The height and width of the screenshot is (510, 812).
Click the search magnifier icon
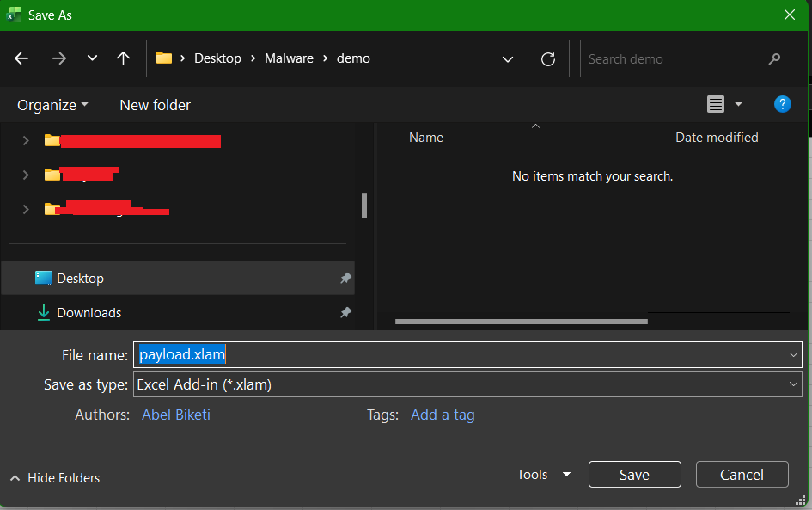pos(775,59)
